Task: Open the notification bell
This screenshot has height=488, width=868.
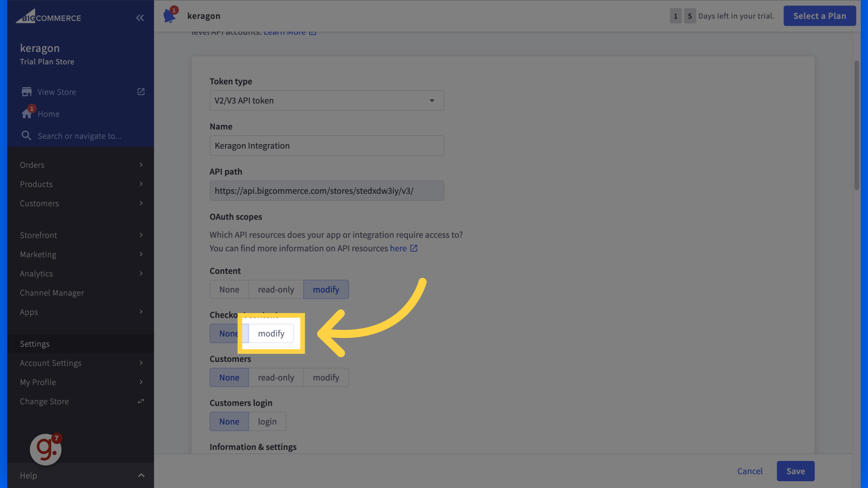Action: (170, 15)
